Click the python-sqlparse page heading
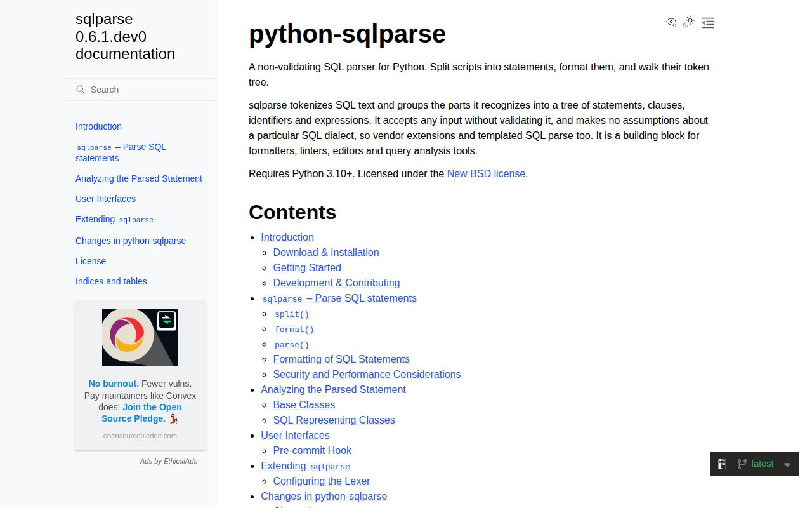Viewport: 812px width, 508px height. [347, 34]
